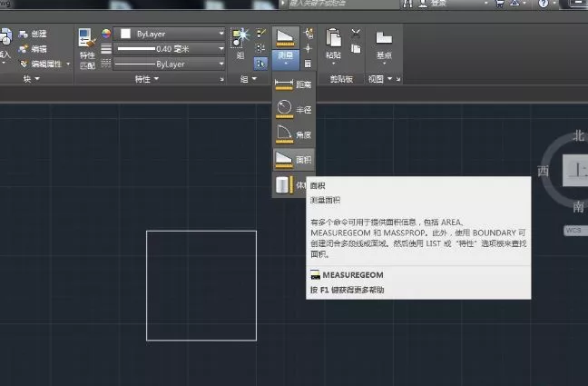Click the launcher arrow right of 视图
Viewport: 588px width, 386px height.
point(397,79)
